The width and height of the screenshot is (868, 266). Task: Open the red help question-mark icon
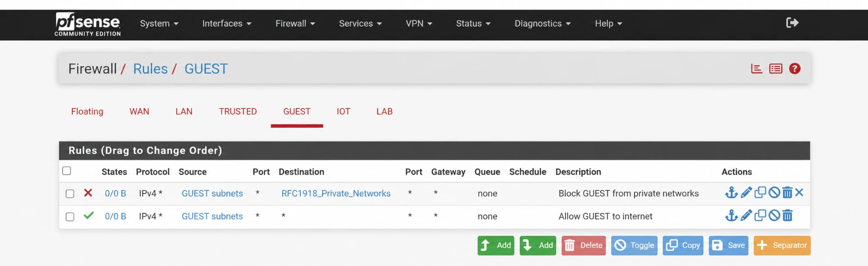[795, 68]
